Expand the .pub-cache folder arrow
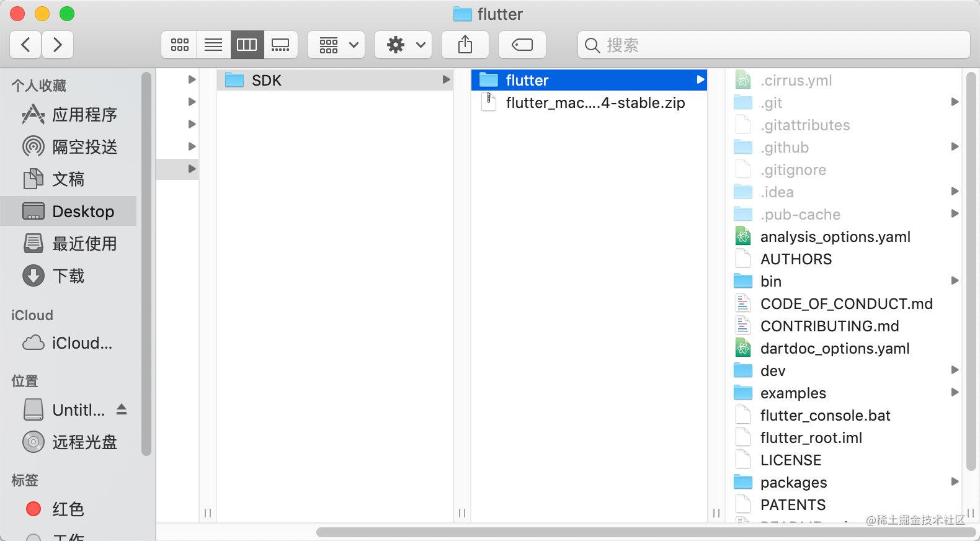 point(955,213)
